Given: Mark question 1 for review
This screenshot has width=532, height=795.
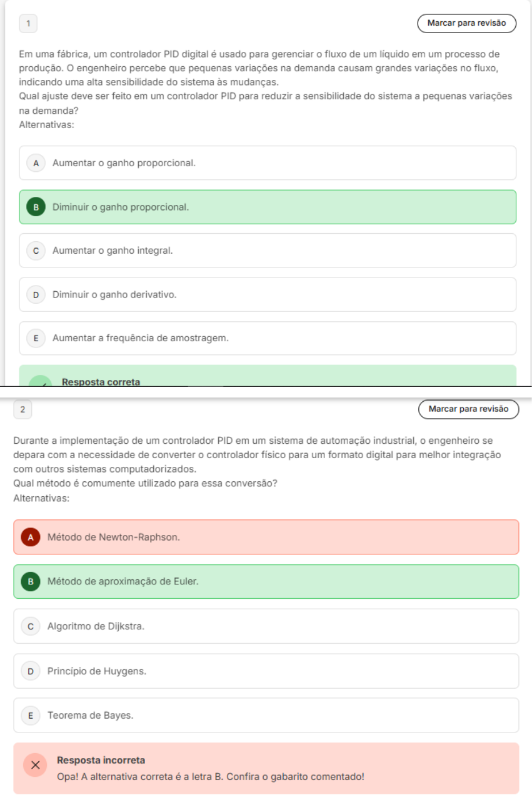Looking at the screenshot, I should [466, 23].
